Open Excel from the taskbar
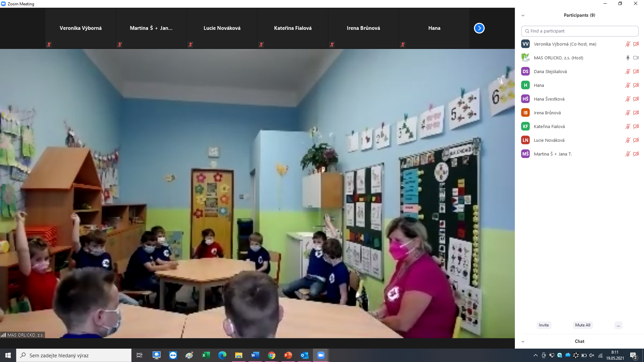 tap(206, 355)
